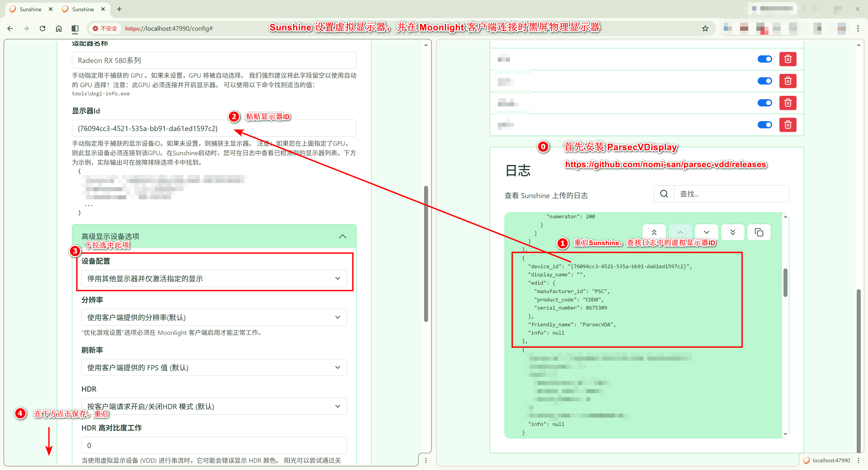Close the second Sunshine tab
The width and height of the screenshot is (868, 470).
[103, 9]
